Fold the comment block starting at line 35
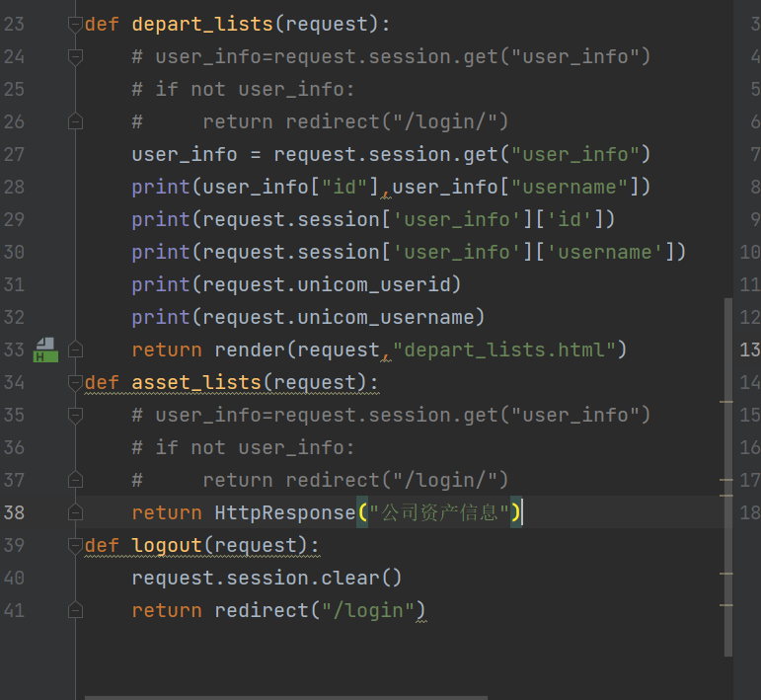This screenshot has height=700, width=761. point(75,416)
